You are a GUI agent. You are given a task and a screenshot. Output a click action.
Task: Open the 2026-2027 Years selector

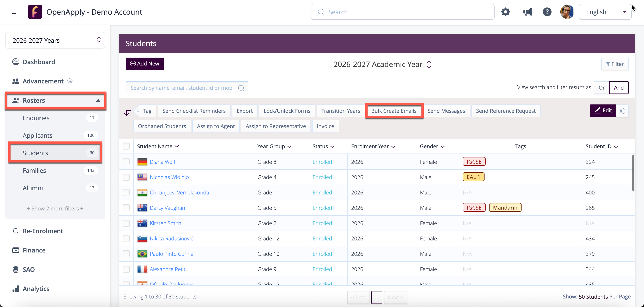click(x=55, y=40)
